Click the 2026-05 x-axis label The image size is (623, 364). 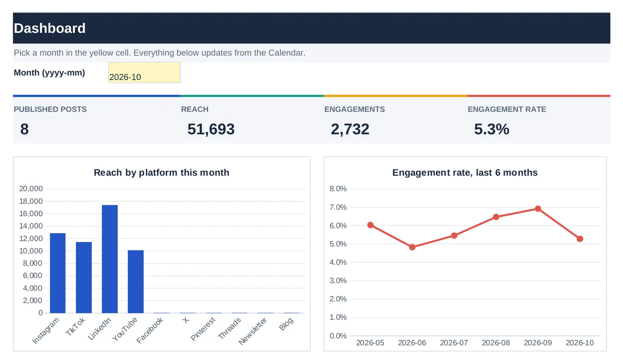pyautogui.click(x=370, y=343)
